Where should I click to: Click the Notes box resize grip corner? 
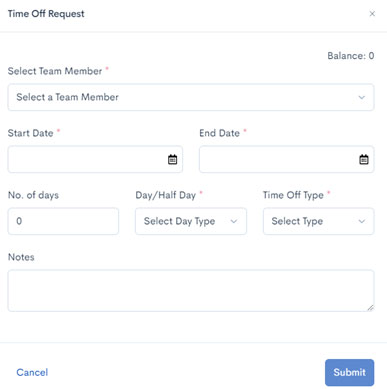(370, 308)
